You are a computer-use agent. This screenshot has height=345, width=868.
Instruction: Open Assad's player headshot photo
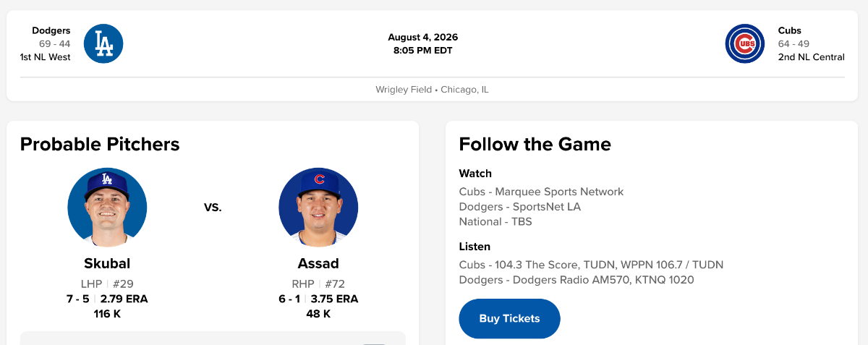(x=318, y=208)
